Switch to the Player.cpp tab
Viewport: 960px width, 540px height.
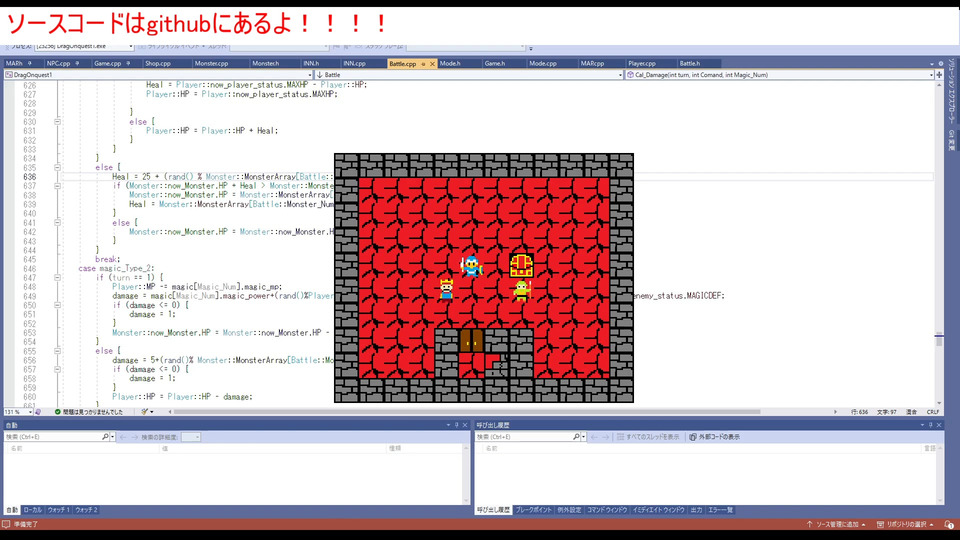point(642,64)
